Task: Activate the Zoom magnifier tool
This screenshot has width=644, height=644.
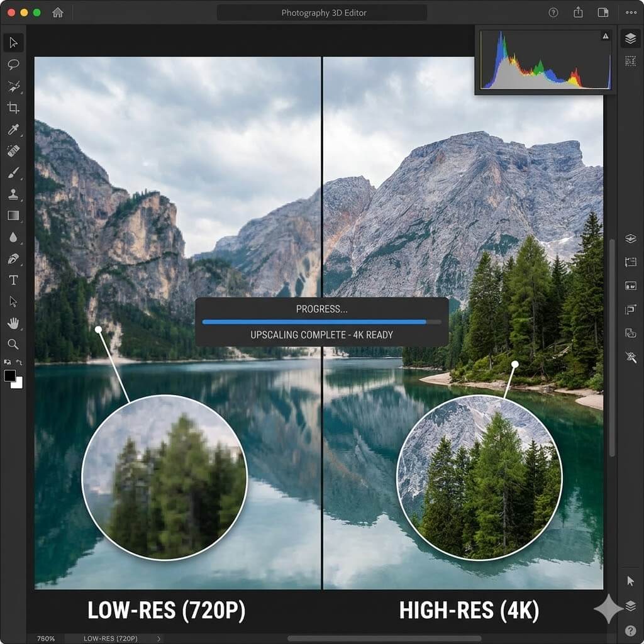Action: click(x=13, y=344)
